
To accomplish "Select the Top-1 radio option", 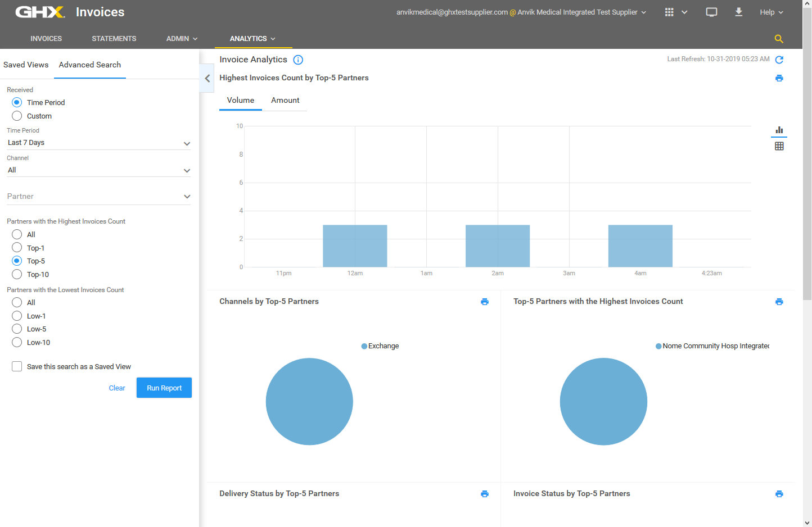I will click(x=17, y=248).
